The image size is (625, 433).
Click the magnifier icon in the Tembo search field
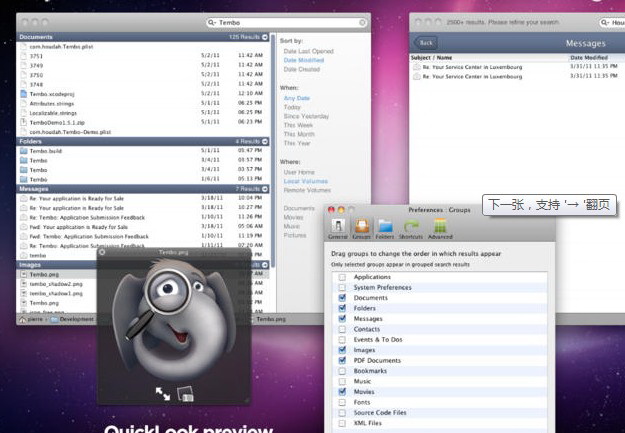click(212, 21)
